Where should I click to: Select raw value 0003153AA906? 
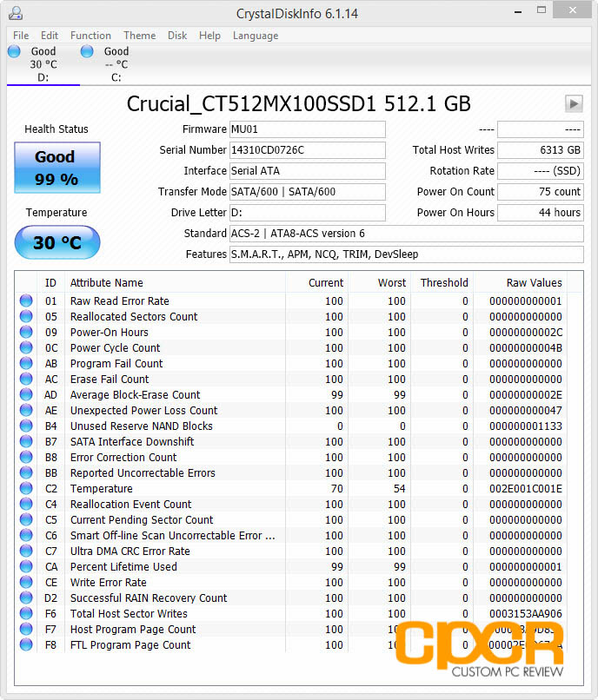[526, 613]
